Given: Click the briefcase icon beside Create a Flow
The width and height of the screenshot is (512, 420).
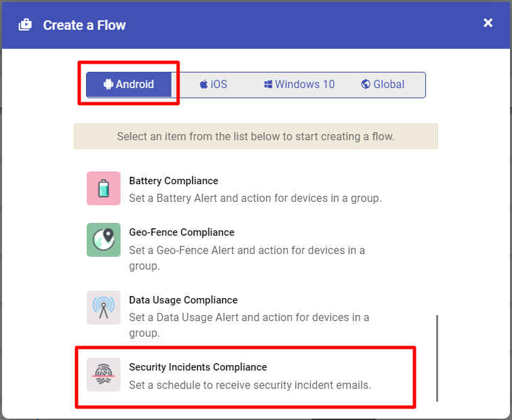Looking at the screenshot, I should pyautogui.click(x=25, y=25).
